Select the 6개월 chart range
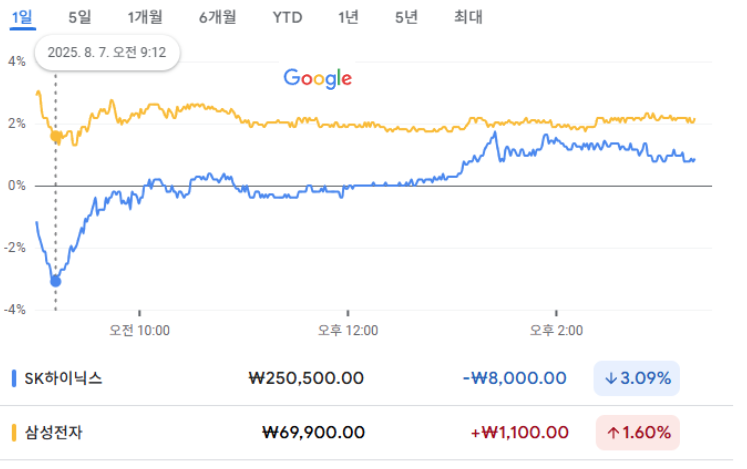This screenshot has height=469, width=747. click(217, 18)
